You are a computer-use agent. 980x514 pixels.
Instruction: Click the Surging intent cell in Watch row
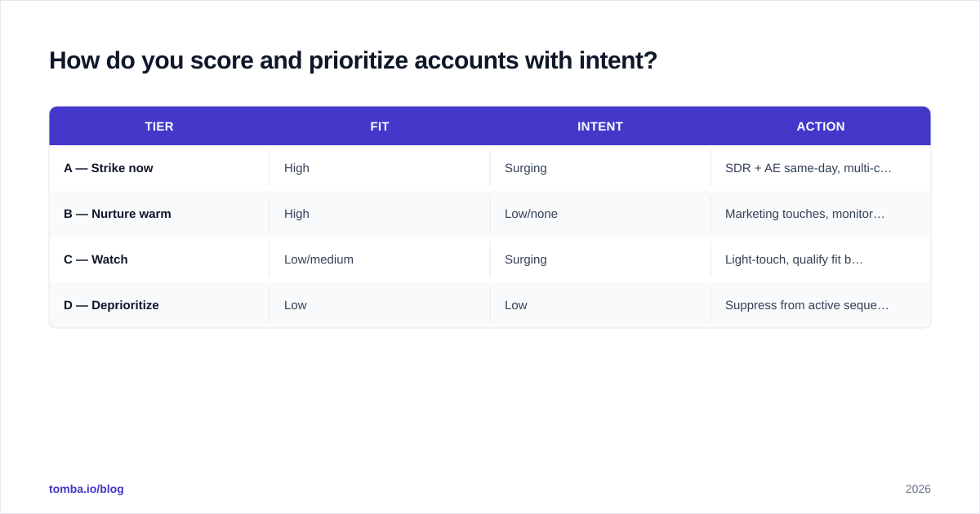[x=600, y=259]
